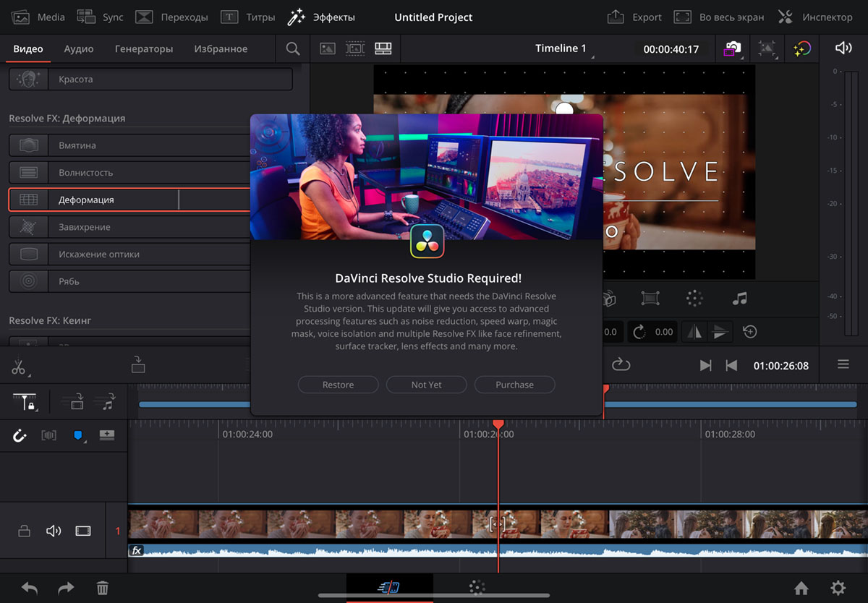Click the add track icon
The height and width of the screenshot is (603, 868).
point(107,435)
